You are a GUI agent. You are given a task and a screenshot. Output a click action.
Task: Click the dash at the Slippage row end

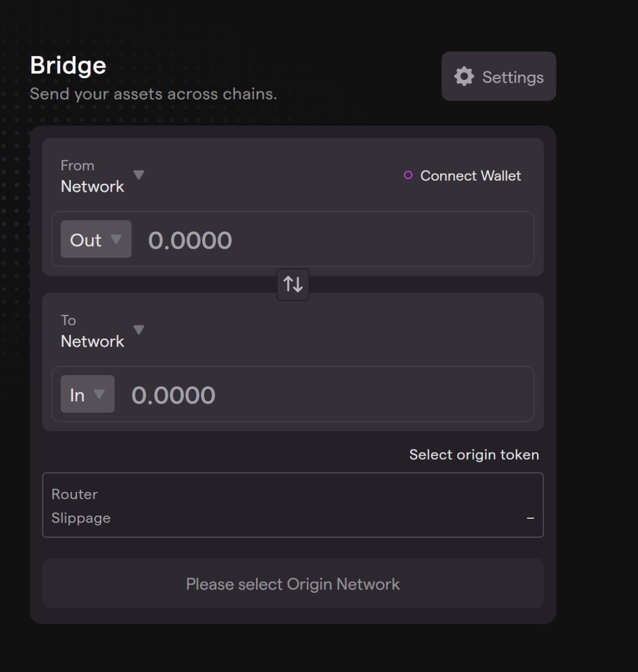[530, 518]
